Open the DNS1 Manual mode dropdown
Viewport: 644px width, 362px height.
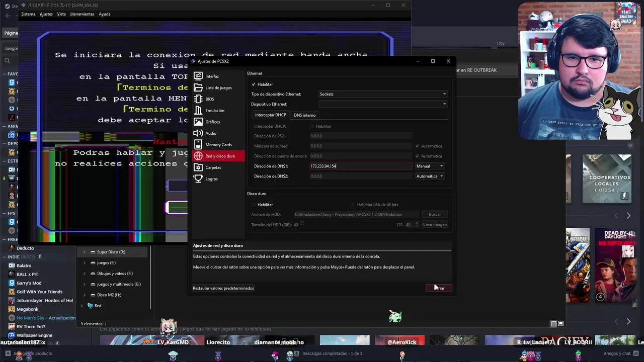coord(430,166)
